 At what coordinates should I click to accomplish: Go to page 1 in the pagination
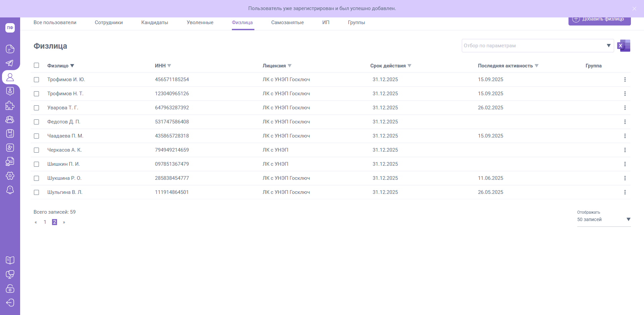point(45,222)
